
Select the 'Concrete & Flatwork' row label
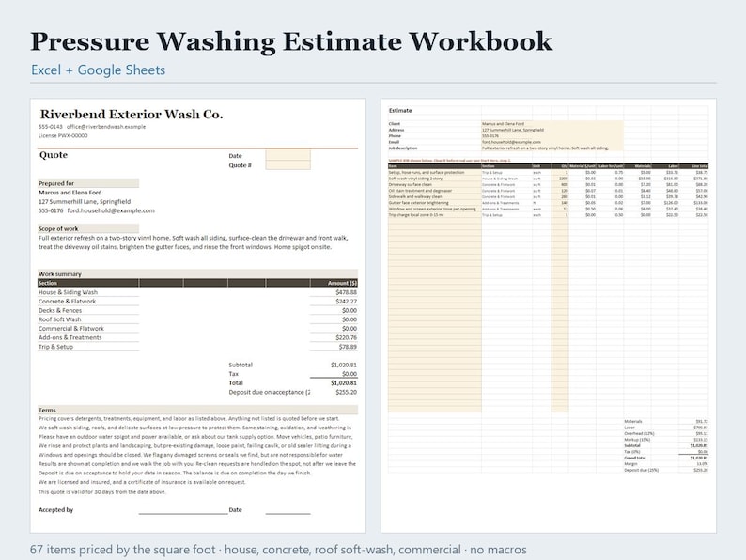[x=67, y=302]
